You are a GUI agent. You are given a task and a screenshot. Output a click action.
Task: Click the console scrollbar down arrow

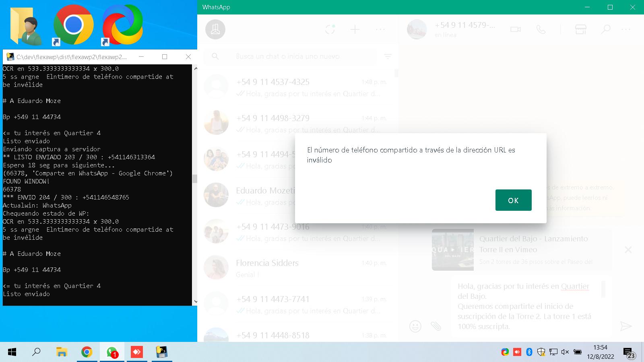[x=195, y=301]
